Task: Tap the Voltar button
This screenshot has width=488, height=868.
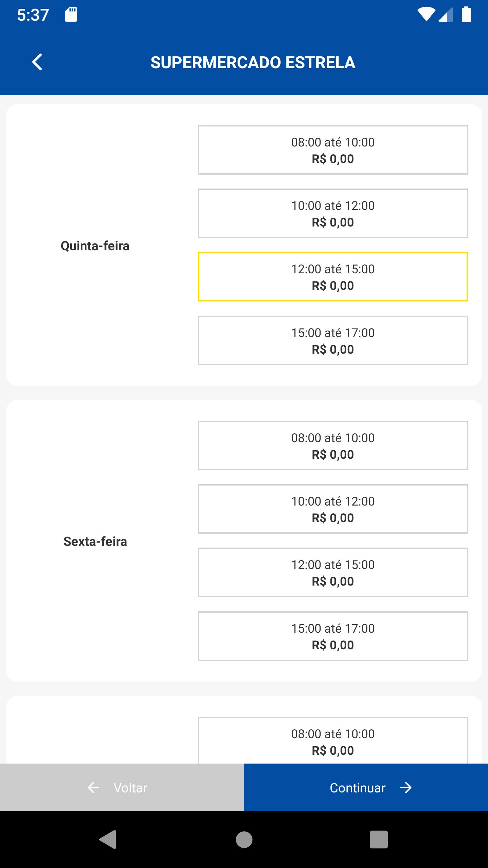Action: tap(122, 787)
